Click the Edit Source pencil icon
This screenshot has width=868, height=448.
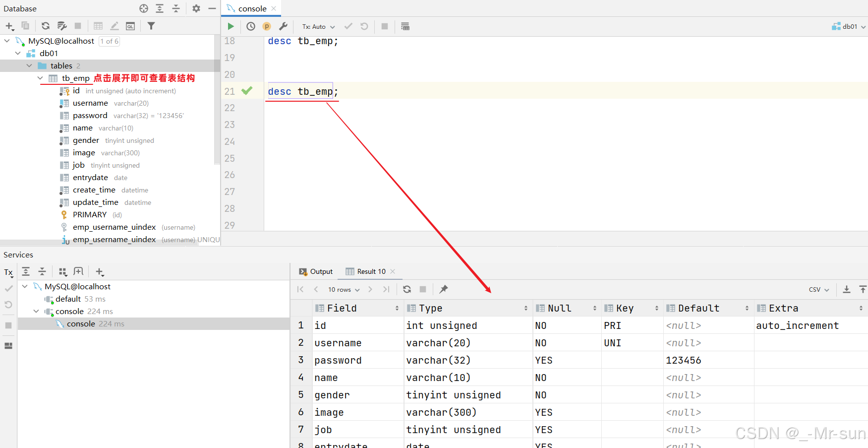[x=115, y=26]
